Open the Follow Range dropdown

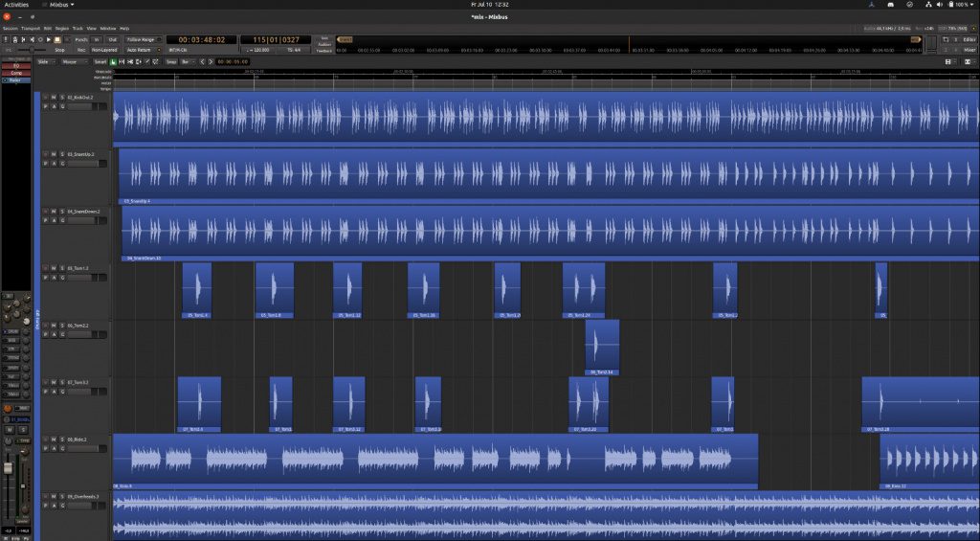point(144,39)
